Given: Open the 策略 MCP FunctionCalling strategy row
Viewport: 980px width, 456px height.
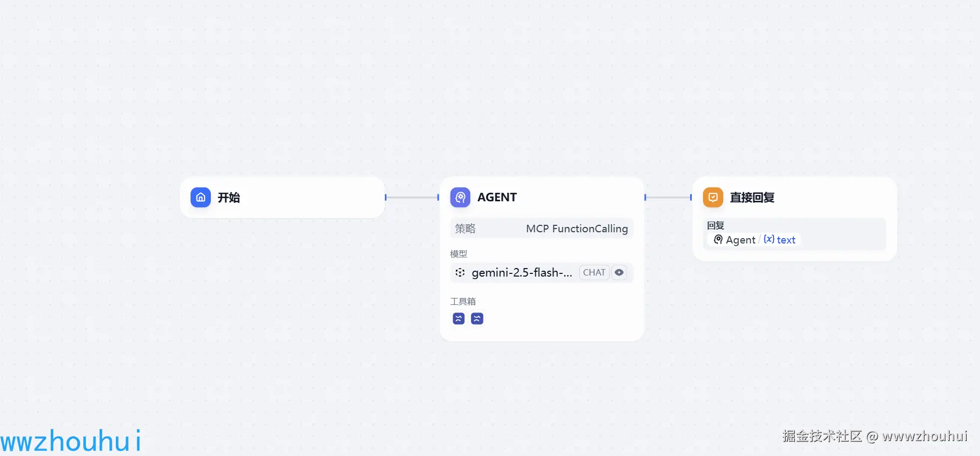Looking at the screenshot, I should pos(541,229).
